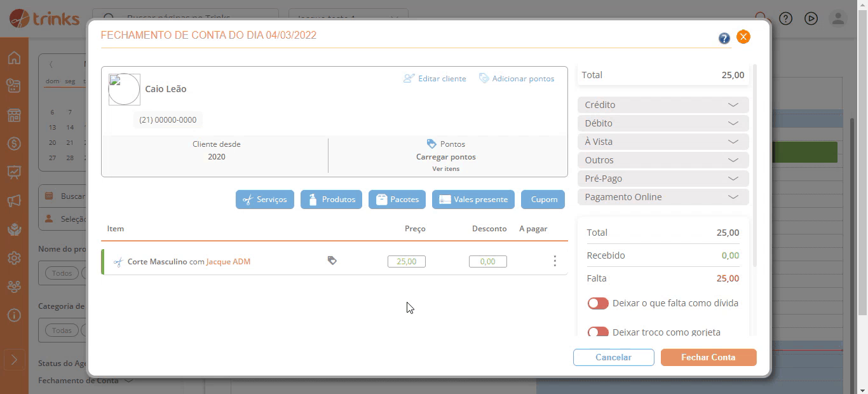Add items via Produtos button
Viewport: 868px width, 394px height.
(331, 199)
